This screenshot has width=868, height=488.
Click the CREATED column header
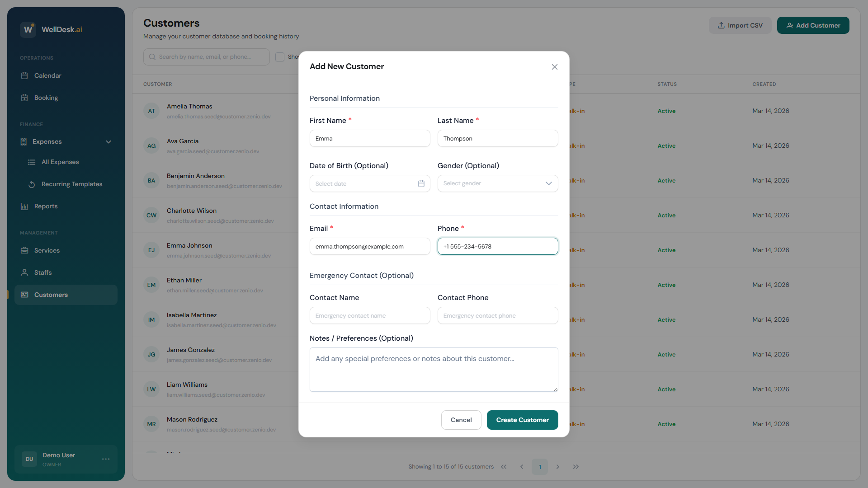click(764, 84)
